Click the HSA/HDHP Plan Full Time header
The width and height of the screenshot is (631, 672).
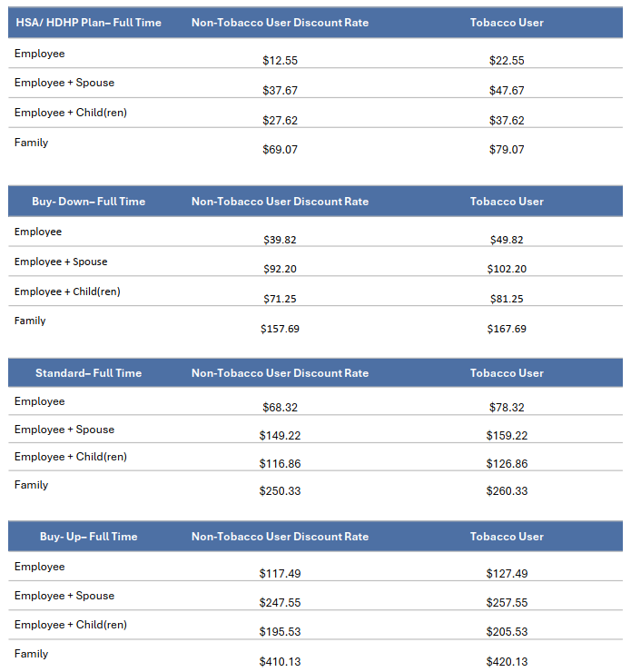[88, 23]
